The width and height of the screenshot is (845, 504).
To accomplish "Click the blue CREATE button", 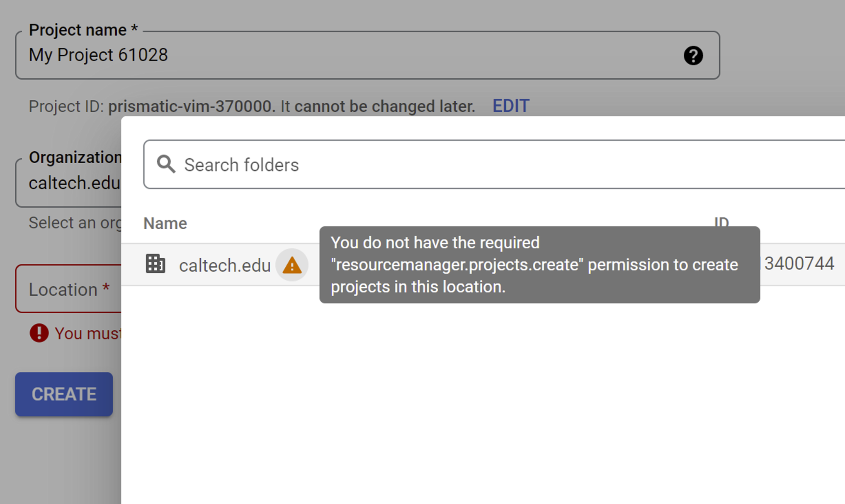I will pyautogui.click(x=64, y=394).
